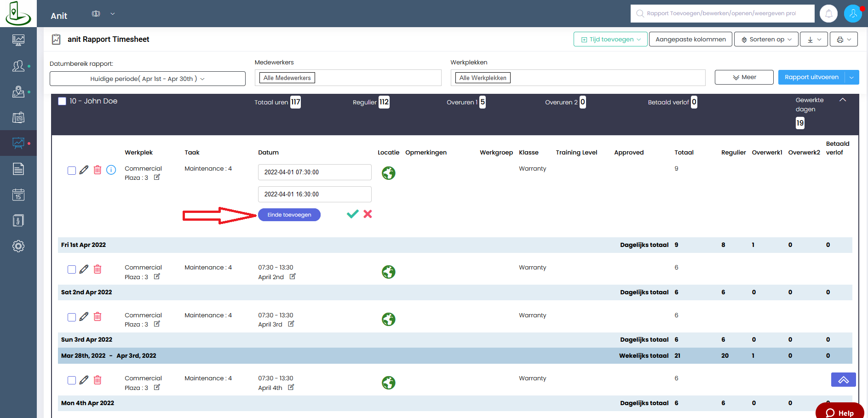The height and width of the screenshot is (418, 868).
Task: Tick the checkbox for the April 4th entry
Action: pyautogui.click(x=72, y=380)
